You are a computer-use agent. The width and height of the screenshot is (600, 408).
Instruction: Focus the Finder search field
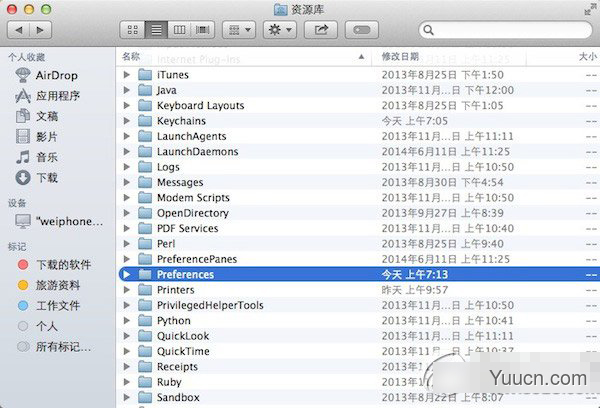505,30
